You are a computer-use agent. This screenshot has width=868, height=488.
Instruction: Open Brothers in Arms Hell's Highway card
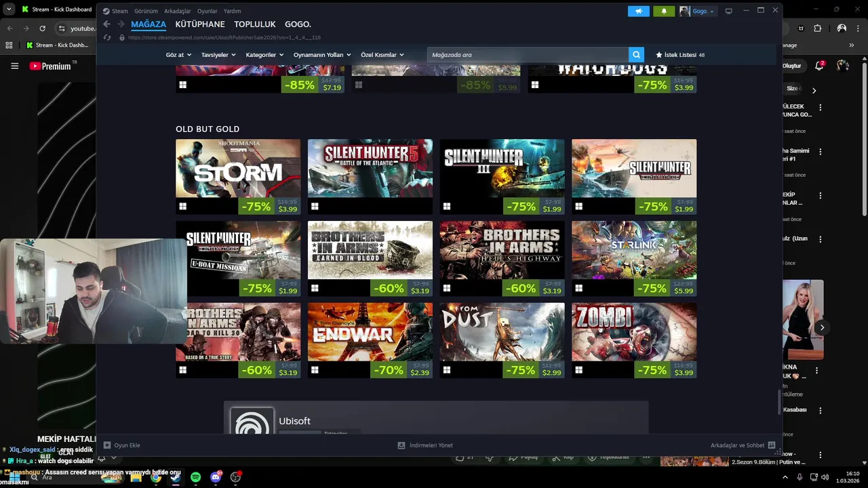point(502,259)
